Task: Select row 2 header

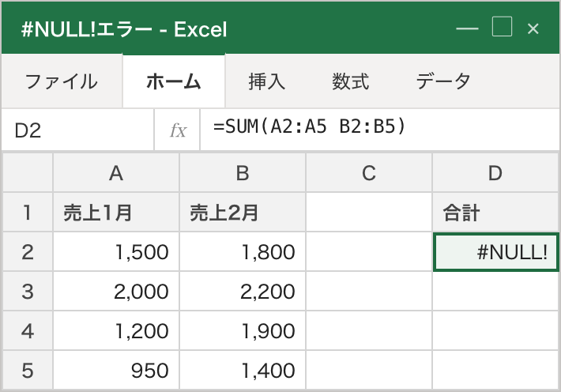Action: pyautogui.click(x=28, y=251)
